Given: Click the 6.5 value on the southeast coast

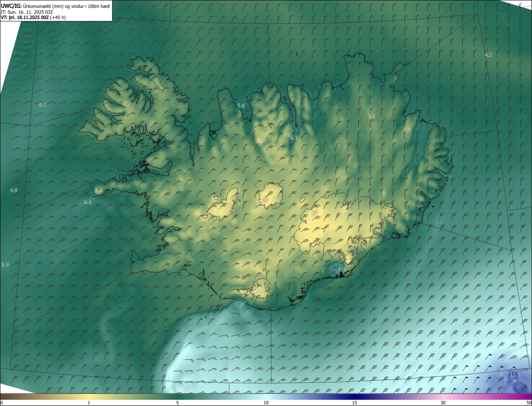Looking at the screenshot, I should coord(342,270).
